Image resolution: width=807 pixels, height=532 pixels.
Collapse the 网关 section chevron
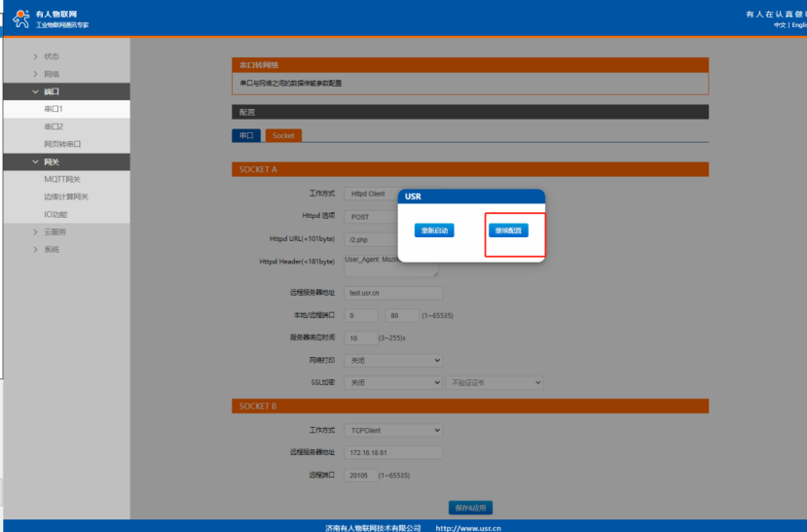(x=36, y=162)
